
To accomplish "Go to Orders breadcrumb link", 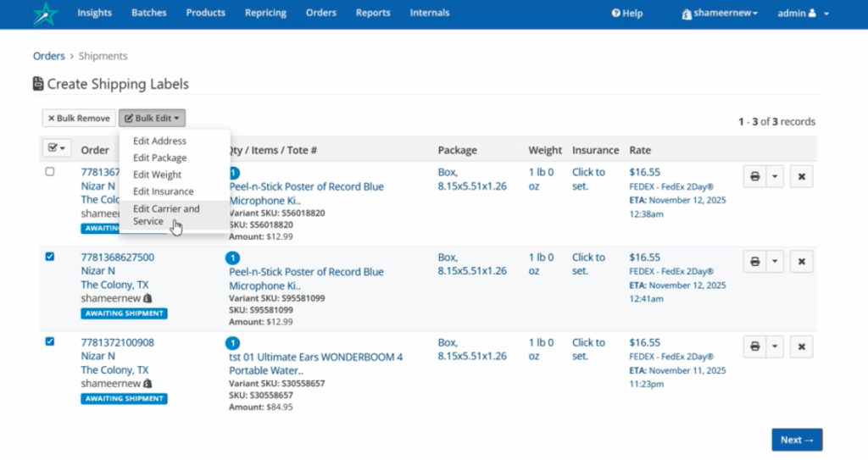I will tap(48, 56).
